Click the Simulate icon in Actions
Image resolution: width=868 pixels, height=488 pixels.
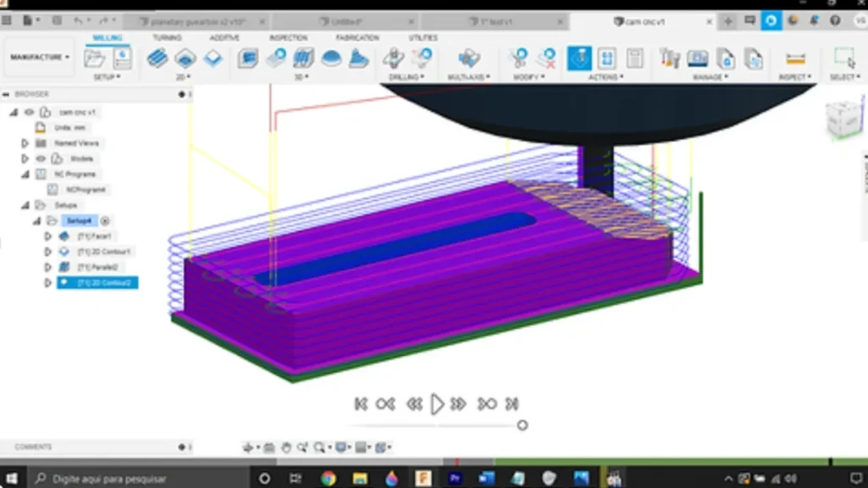(x=607, y=58)
